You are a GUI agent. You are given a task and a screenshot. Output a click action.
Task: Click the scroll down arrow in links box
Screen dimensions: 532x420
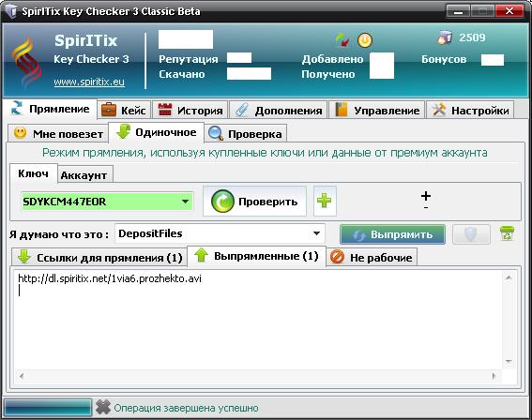[509, 361]
